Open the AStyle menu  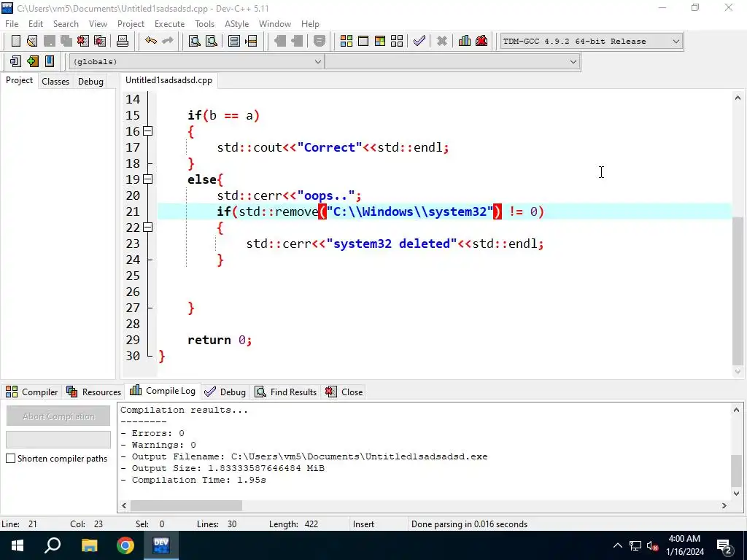point(237,24)
